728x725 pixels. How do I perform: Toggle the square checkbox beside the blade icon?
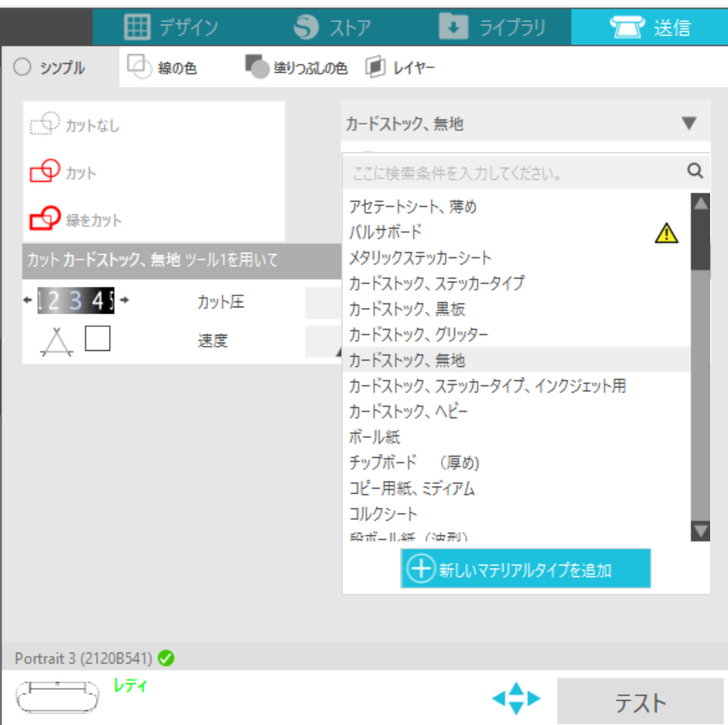coord(97,338)
